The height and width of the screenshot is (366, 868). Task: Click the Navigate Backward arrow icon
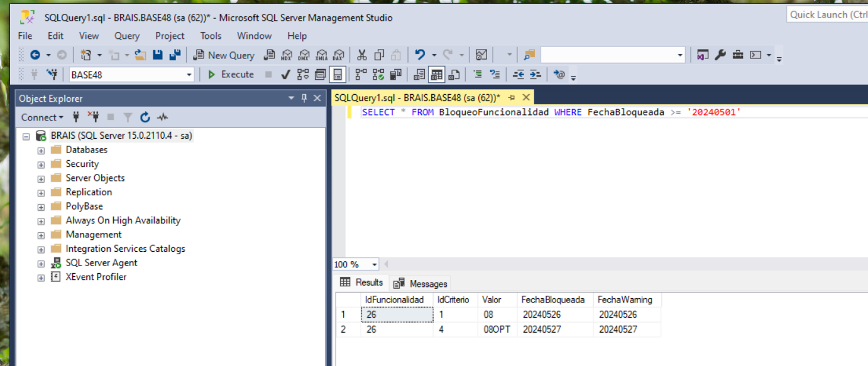click(35, 55)
